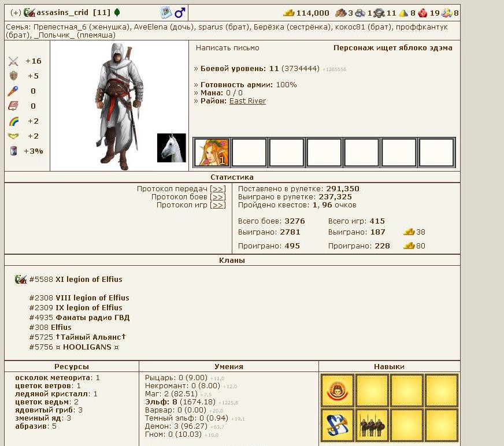This screenshot has height=446, width=504.
Task: Click Всего боев: 3276 statistic
Action: pyautogui.click(x=271, y=221)
